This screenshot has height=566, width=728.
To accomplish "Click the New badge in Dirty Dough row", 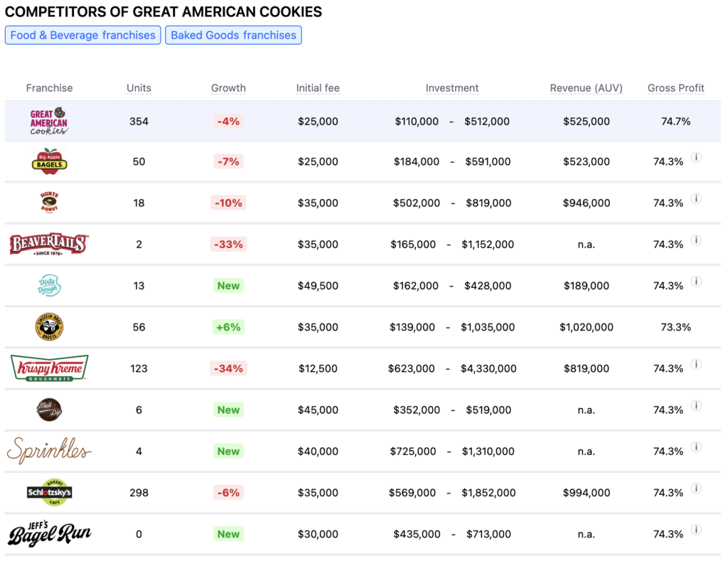I will 228,286.
